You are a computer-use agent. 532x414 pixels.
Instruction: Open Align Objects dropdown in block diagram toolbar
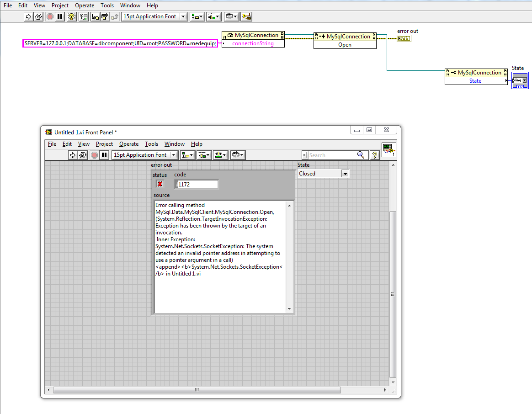coord(197,16)
